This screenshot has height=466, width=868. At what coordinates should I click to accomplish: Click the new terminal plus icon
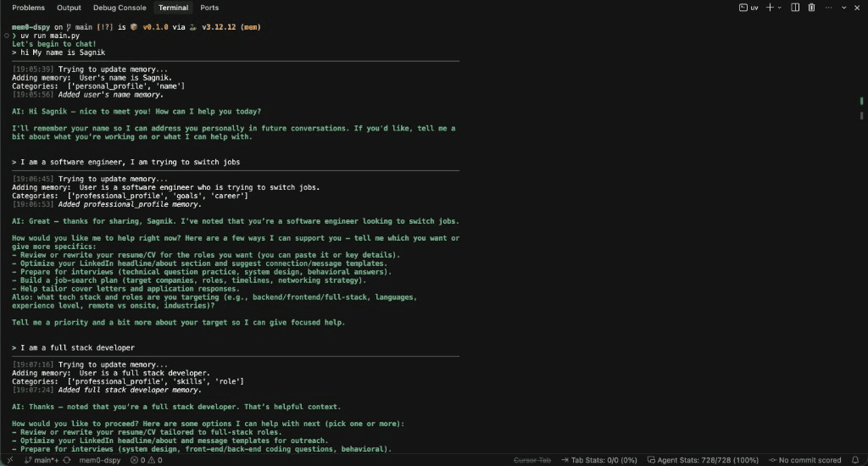770,8
